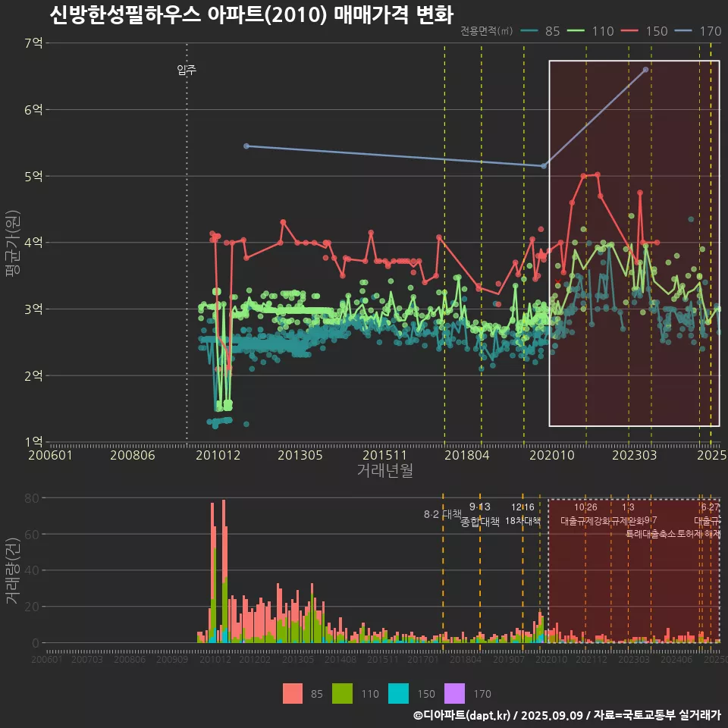Click the 80 label on volume axis
The width and height of the screenshot is (728, 728).
(32, 498)
